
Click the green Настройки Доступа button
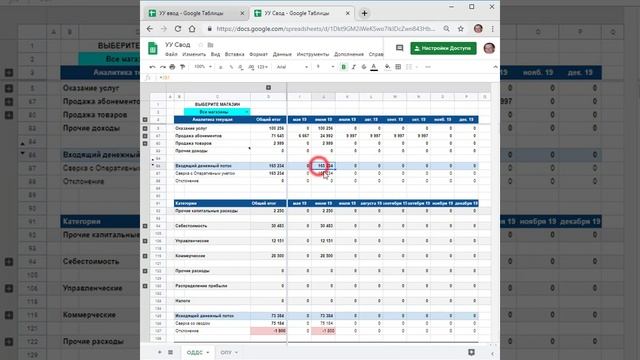tap(443, 48)
